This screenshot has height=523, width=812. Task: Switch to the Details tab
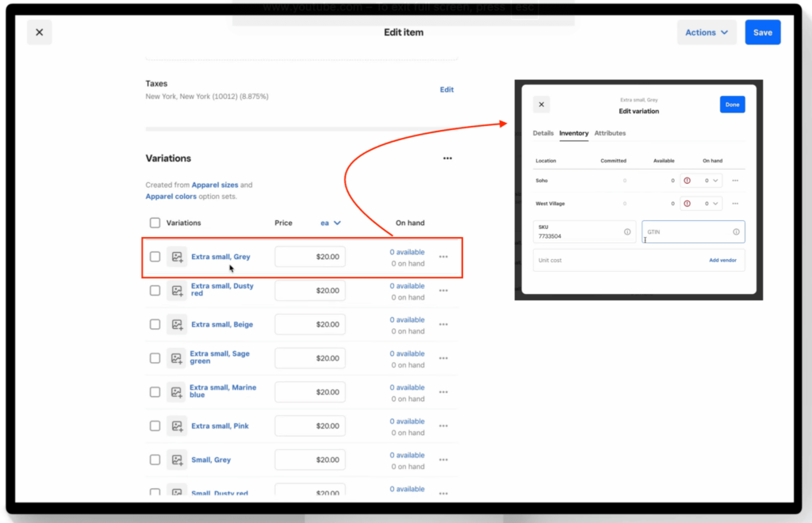(543, 133)
